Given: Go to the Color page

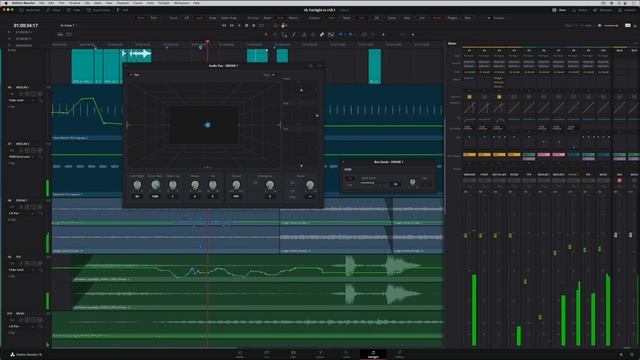Looking at the screenshot, I should coord(346,354).
